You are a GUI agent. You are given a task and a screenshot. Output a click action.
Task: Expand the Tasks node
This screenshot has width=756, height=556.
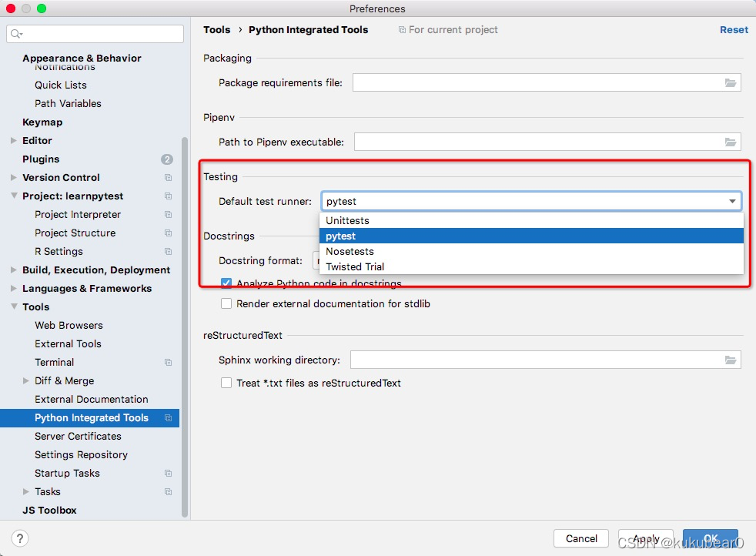click(x=26, y=492)
